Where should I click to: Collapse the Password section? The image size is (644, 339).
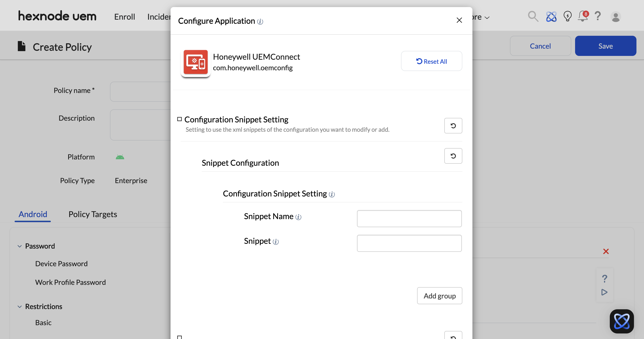pos(20,246)
